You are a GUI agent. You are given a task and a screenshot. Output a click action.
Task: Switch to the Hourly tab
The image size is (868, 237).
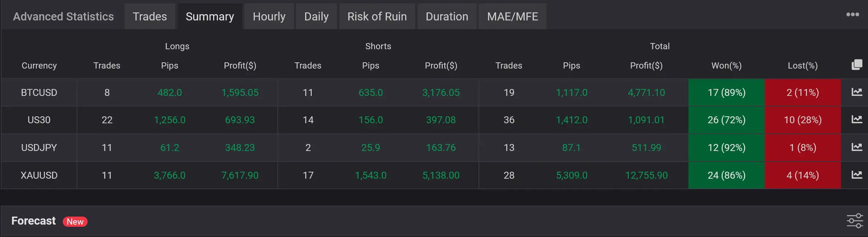pyautogui.click(x=269, y=16)
